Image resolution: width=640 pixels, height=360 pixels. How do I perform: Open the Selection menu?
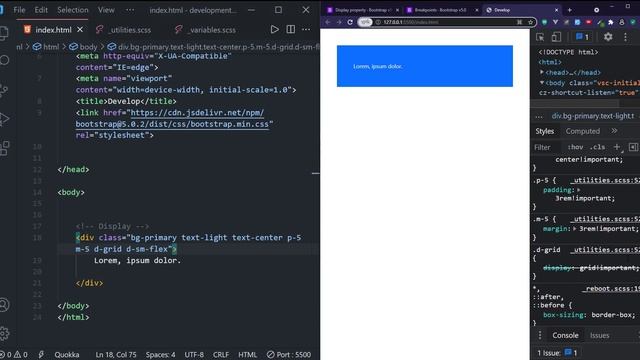pos(73,10)
